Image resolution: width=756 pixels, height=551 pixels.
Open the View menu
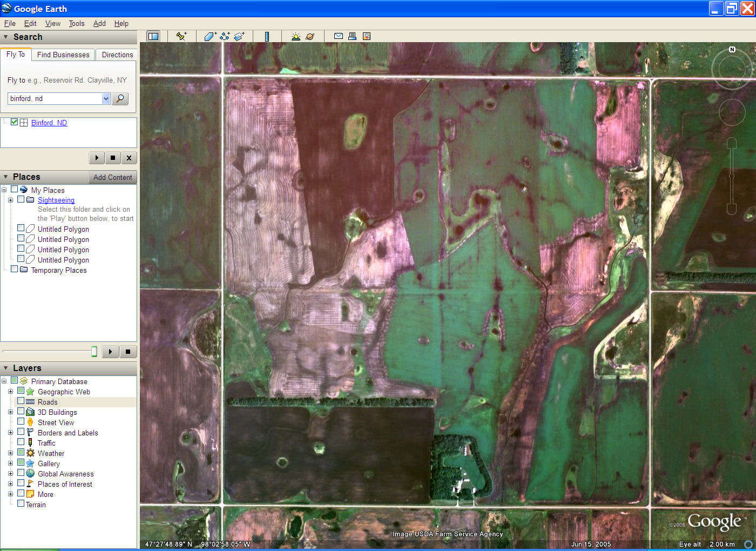coord(53,23)
